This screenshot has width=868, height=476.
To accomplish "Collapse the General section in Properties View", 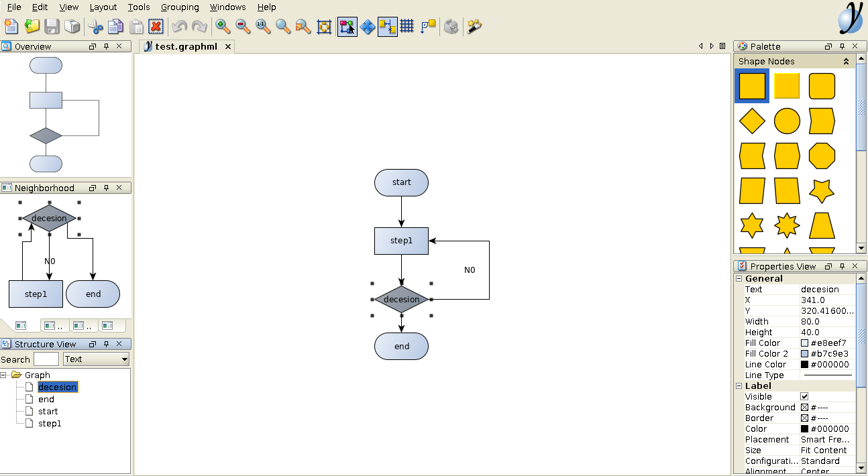I will 739,278.
